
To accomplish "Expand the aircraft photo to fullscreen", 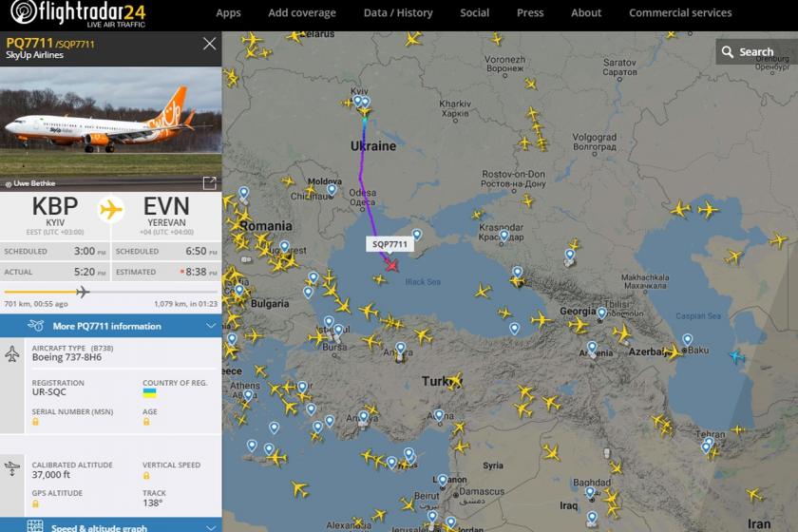I will coord(209,182).
